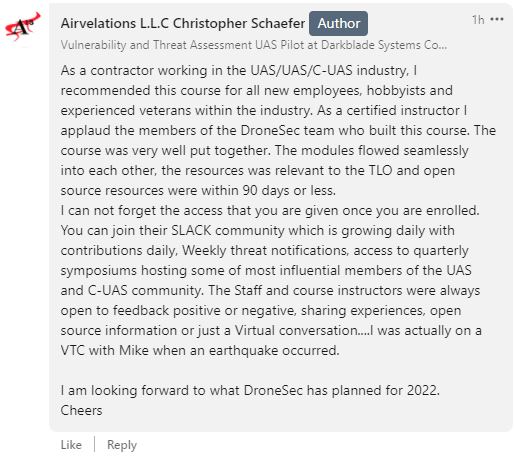Select the Vulnerability and Threat Assessment headline

(x=254, y=45)
